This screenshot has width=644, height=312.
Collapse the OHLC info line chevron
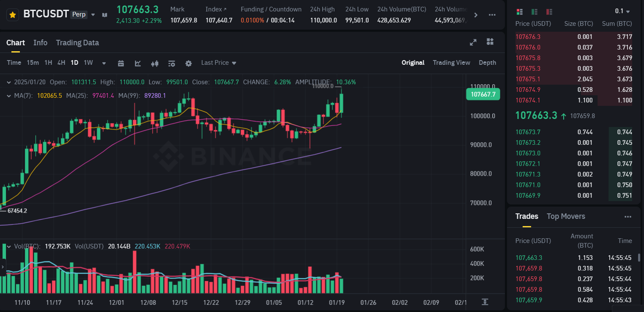point(9,82)
